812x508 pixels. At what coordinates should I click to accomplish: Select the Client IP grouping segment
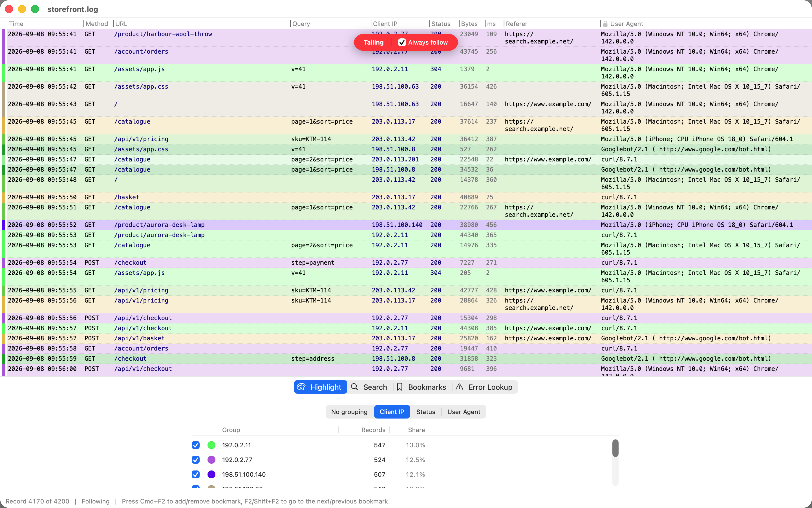pyautogui.click(x=392, y=412)
